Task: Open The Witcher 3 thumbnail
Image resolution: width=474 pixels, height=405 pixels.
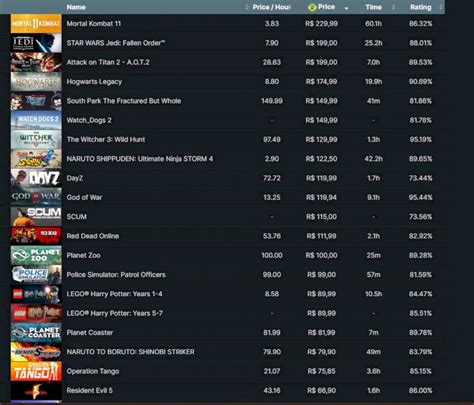Action: click(36, 139)
